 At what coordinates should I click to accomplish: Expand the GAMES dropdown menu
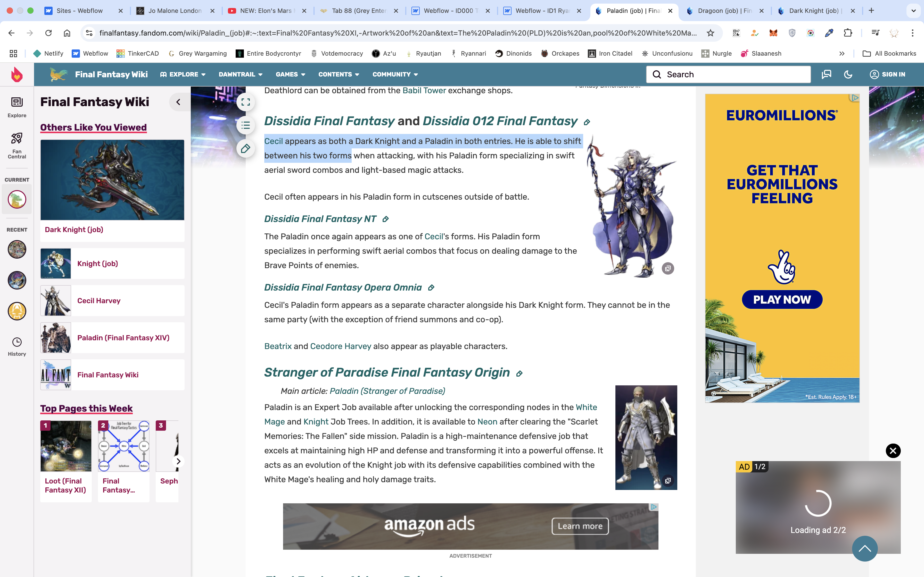[290, 74]
